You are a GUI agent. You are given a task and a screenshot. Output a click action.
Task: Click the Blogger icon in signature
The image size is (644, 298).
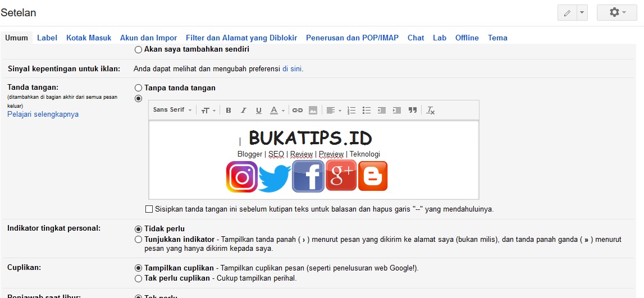[373, 176]
